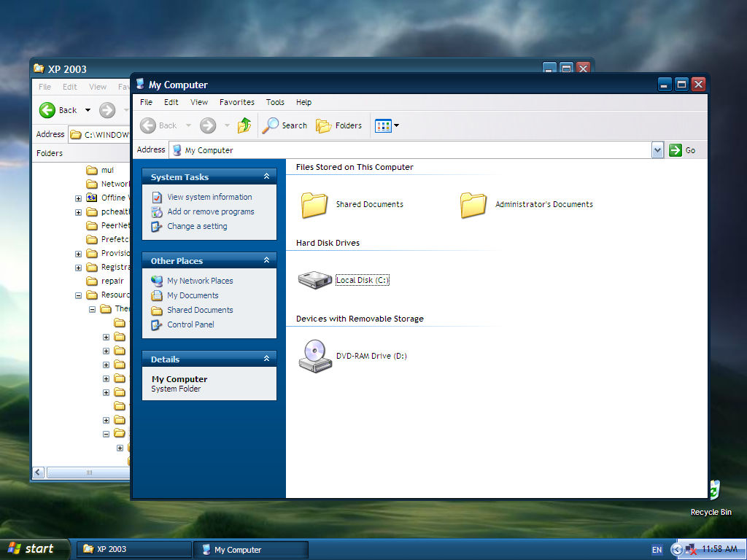The image size is (747, 560).
Task: Open the DVD-RAM Drive (D:)
Action: (x=314, y=356)
